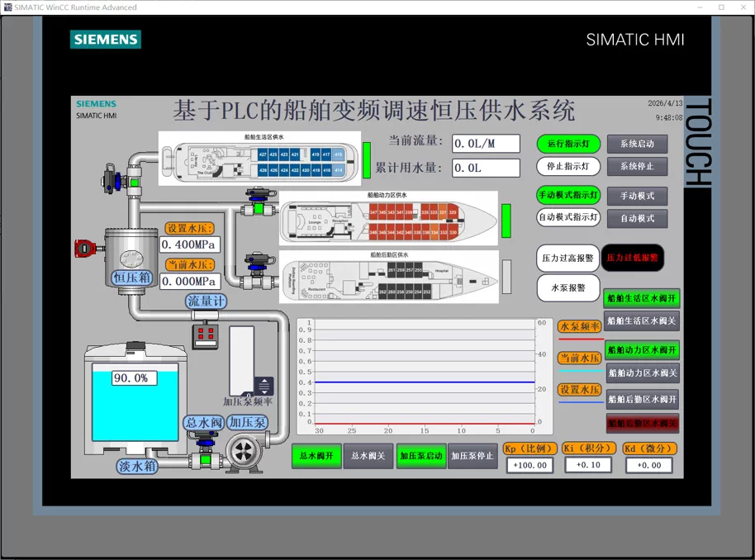Click the 停止指示灯 indicator
The height and width of the screenshot is (560, 755).
568,166
